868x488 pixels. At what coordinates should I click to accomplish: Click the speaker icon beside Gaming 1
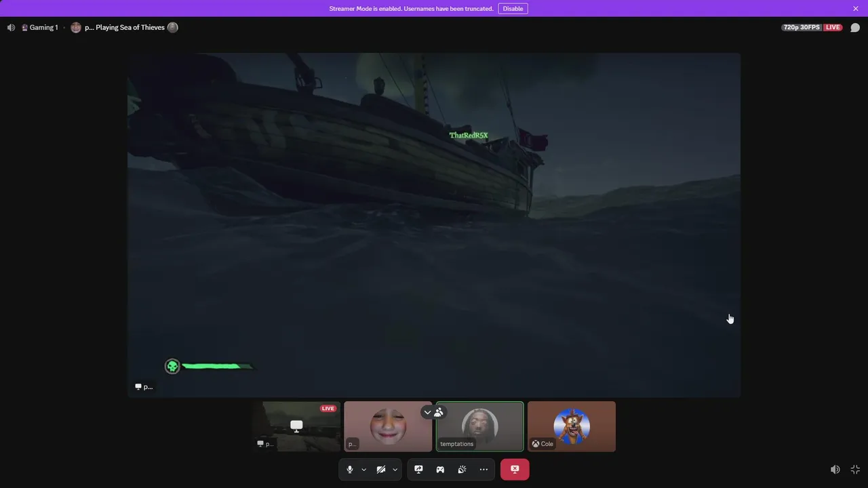[11, 28]
